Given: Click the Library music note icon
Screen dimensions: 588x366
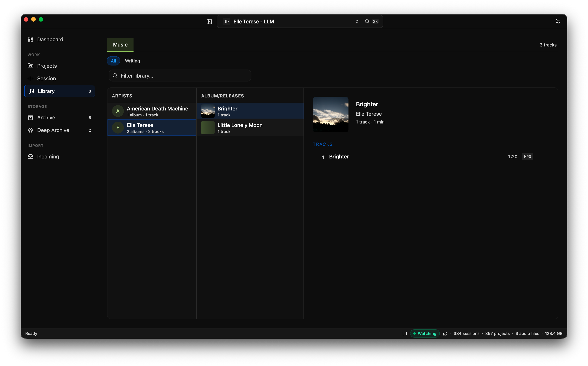Looking at the screenshot, I should [31, 91].
